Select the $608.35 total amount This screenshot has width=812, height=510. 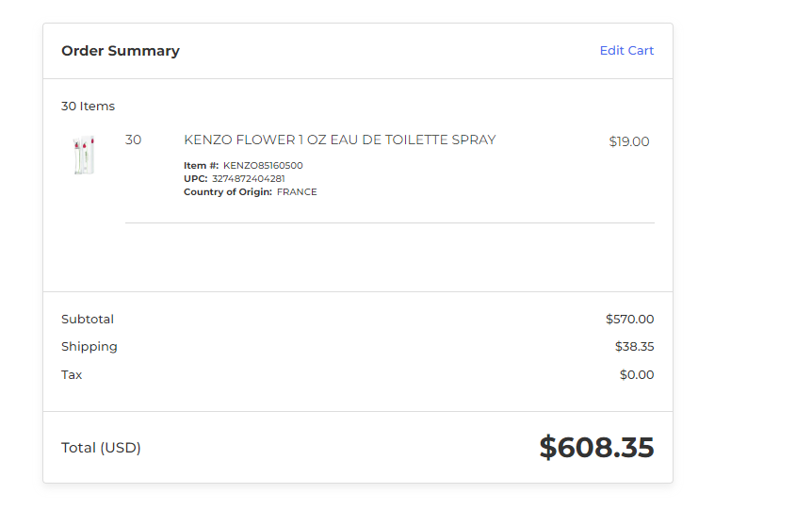pyautogui.click(x=596, y=447)
